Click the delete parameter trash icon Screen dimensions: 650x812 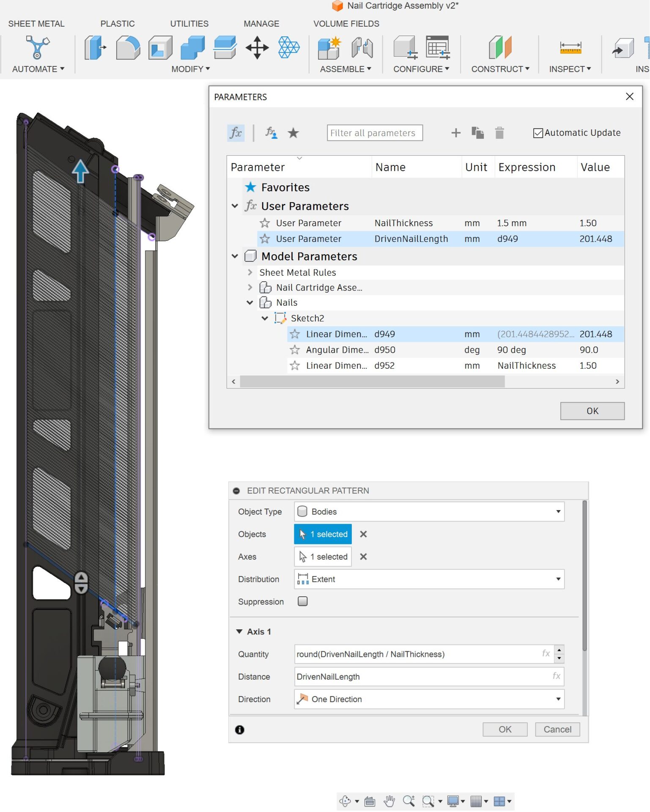point(499,133)
